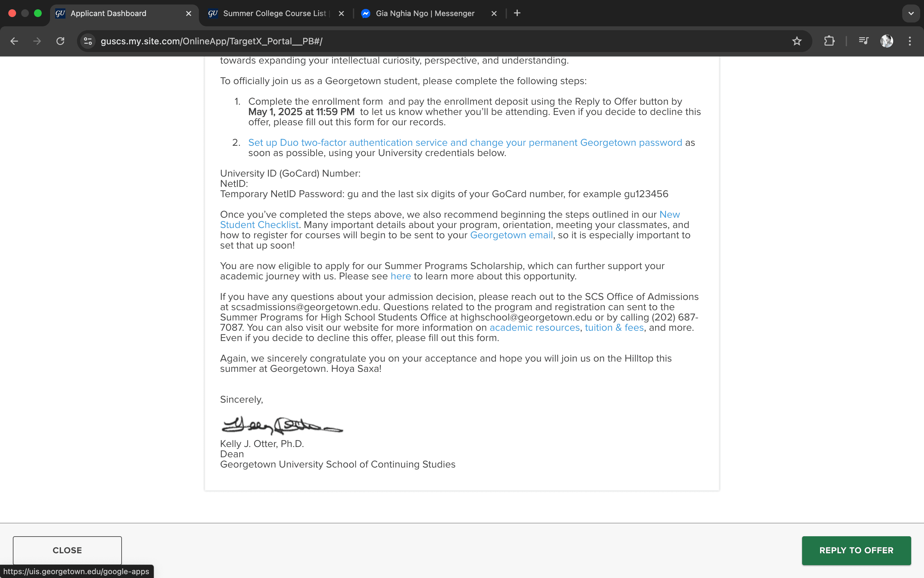924x578 pixels.
Task: Reload the current page
Action: point(60,41)
